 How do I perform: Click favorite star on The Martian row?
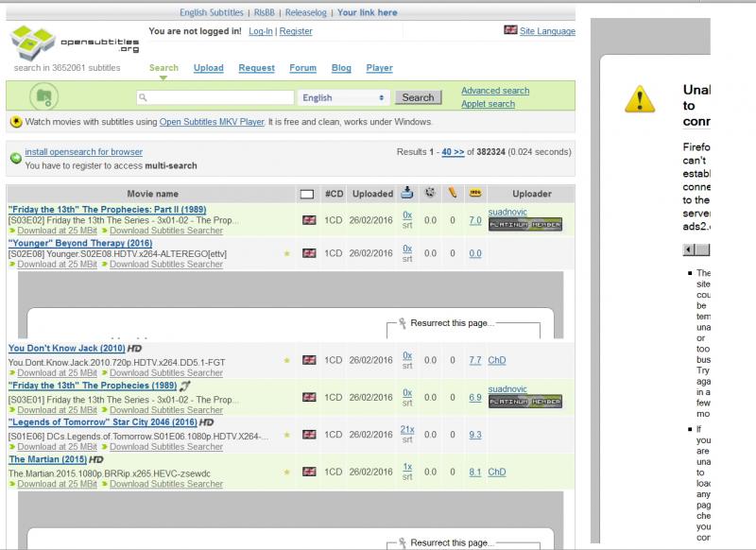287,472
